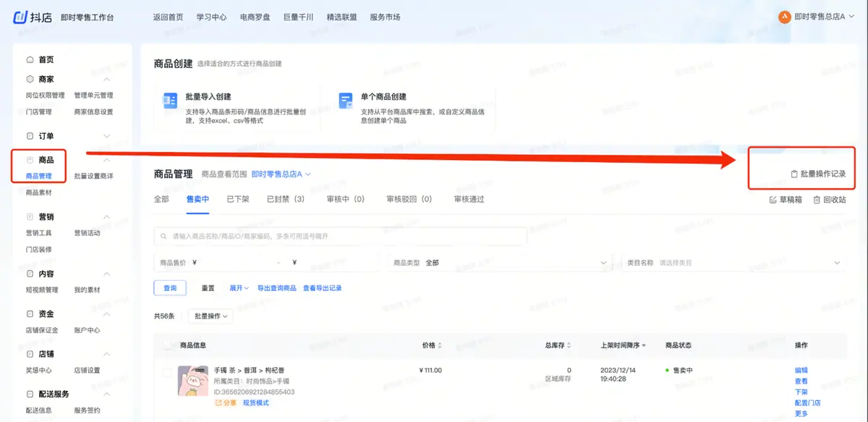868x422 pixels.
Task: Click the 配置门店 link in the 操作 column
Action: (808, 403)
